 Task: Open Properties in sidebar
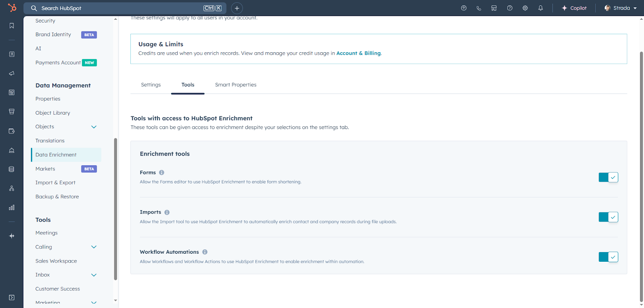(48, 99)
